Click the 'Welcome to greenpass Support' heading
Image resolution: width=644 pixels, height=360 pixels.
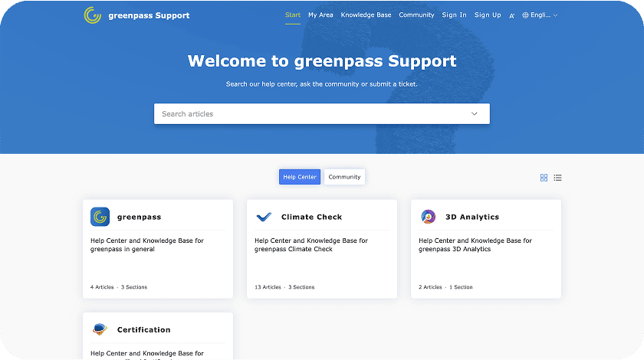click(321, 61)
